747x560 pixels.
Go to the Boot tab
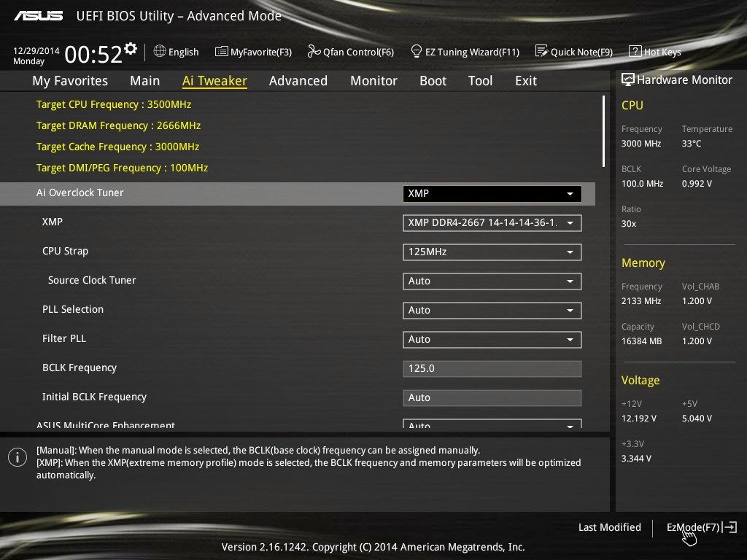tap(433, 81)
